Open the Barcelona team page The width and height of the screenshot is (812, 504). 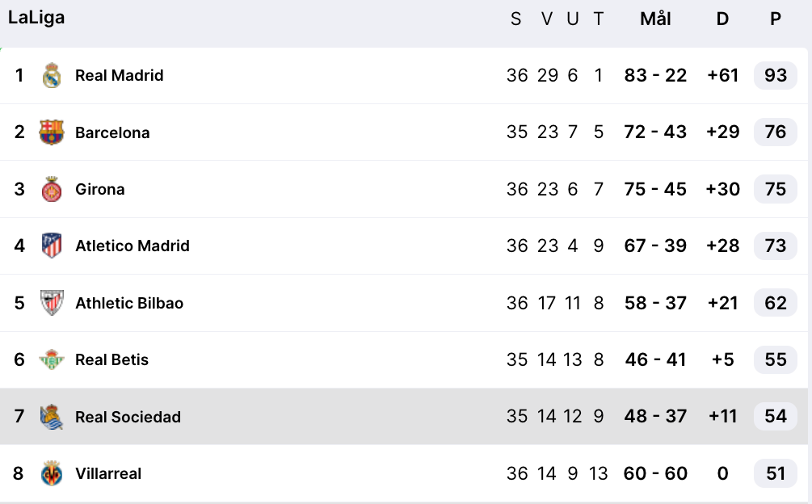pyautogui.click(x=112, y=132)
